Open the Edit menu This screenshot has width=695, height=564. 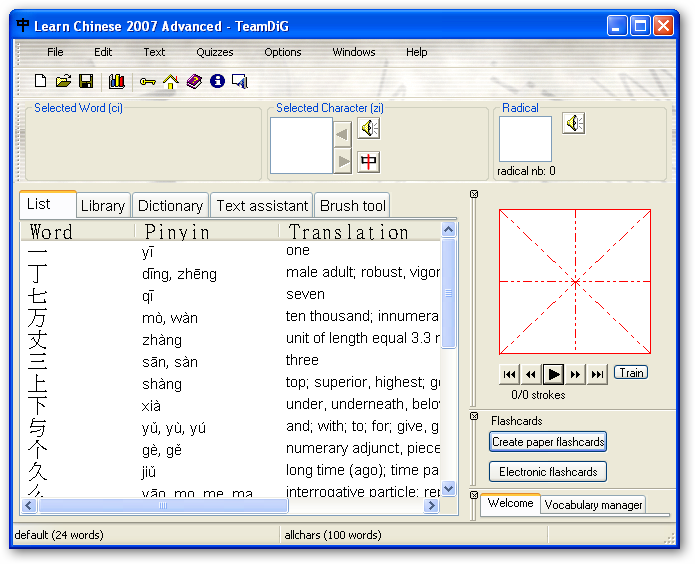coord(103,52)
